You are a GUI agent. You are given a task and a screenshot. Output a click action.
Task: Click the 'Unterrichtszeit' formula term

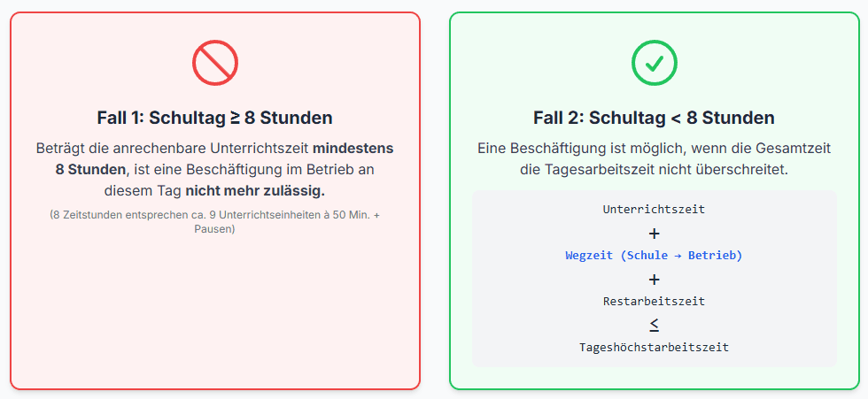pos(654,210)
